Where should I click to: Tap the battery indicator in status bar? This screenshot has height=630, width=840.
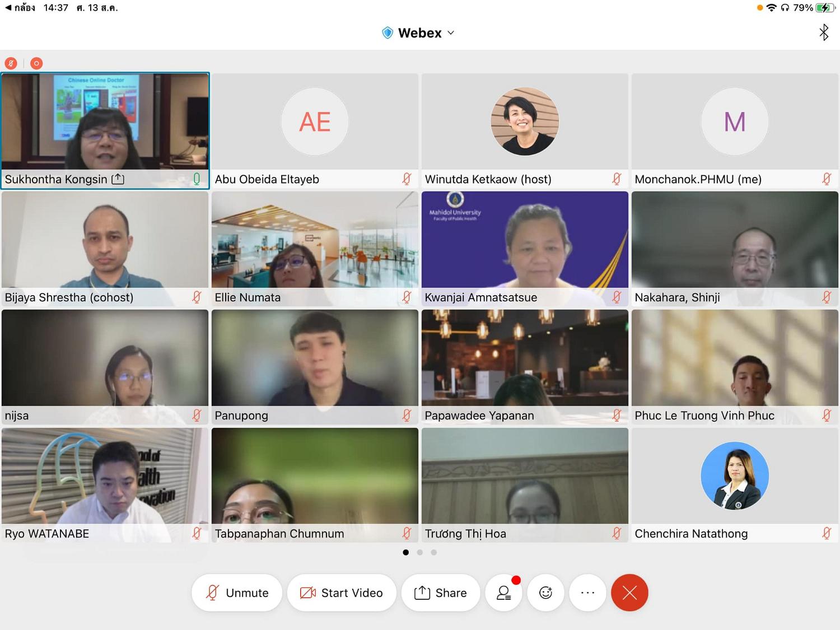click(826, 8)
